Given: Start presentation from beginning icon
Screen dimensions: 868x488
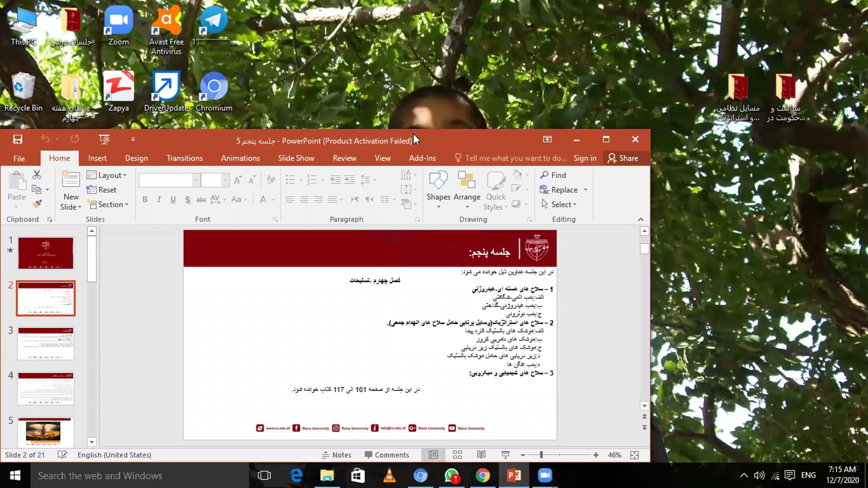Looking at the screenshot, I should tap(104, 139).
